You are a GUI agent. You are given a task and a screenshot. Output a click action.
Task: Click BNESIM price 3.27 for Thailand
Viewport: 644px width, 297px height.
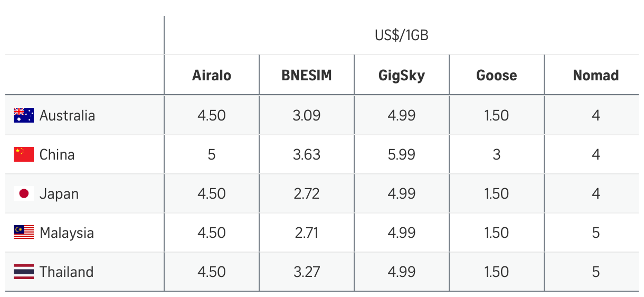[x=307, y=272]
